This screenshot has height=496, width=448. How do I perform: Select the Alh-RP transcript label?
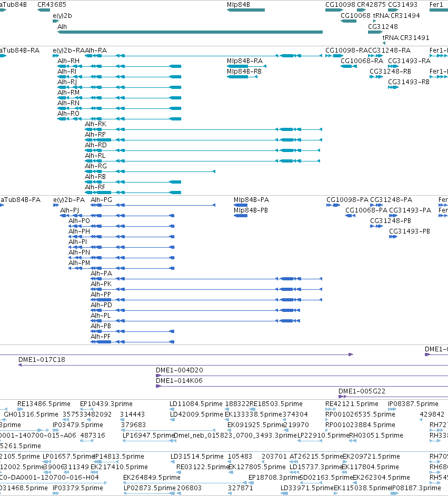[95, 135]
